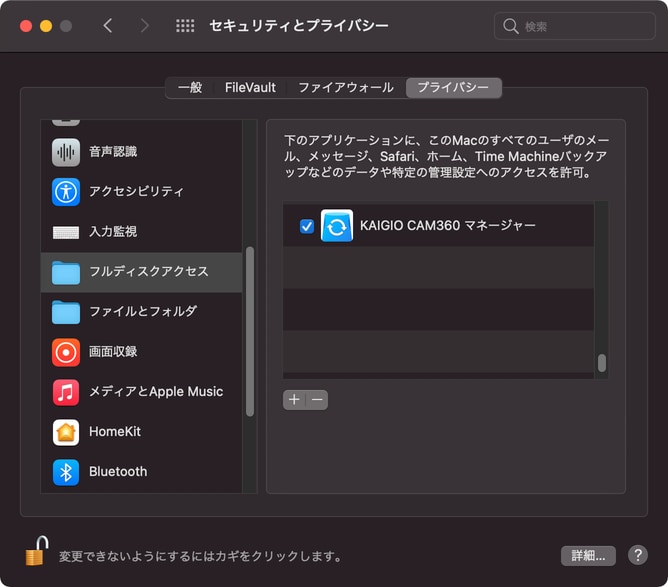The height and width of the screenshot is (587, 668).
Task: Click the Screen Recording red icon
Action: point(66,352)
